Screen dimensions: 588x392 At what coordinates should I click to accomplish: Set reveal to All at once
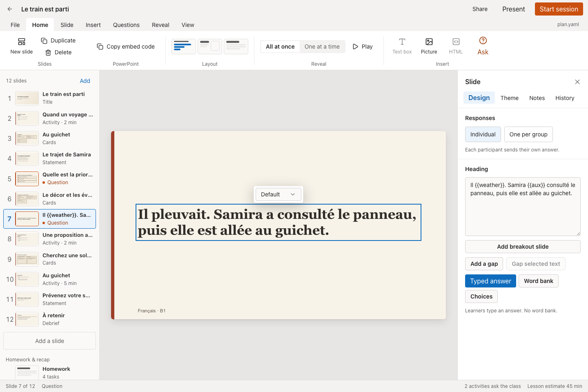280,47
